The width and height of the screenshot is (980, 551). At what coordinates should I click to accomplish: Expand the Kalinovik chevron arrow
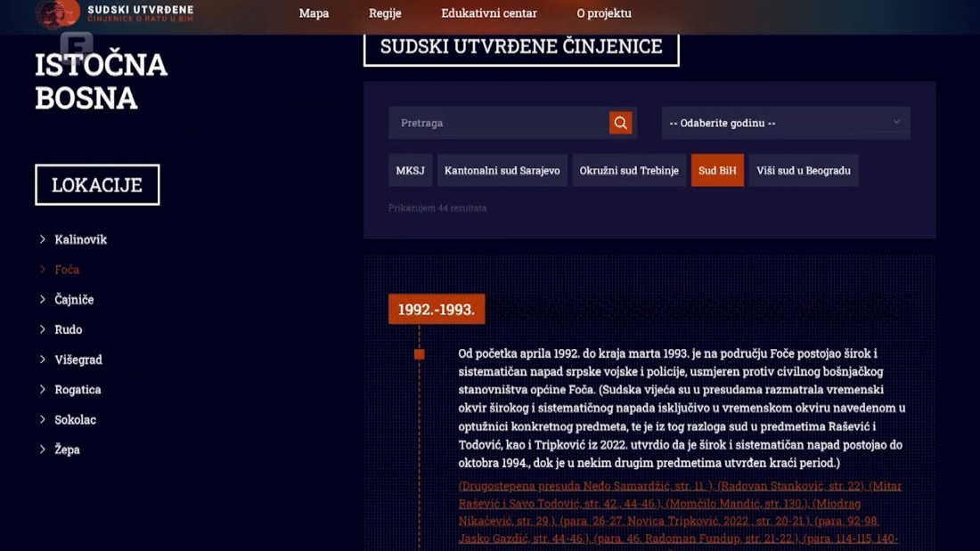(x=43, y=239)
